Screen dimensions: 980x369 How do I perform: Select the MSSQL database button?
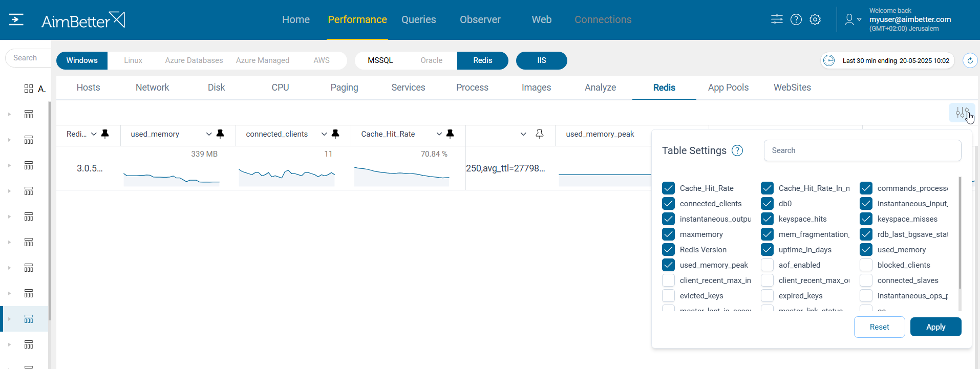click(x=380, y=60)
